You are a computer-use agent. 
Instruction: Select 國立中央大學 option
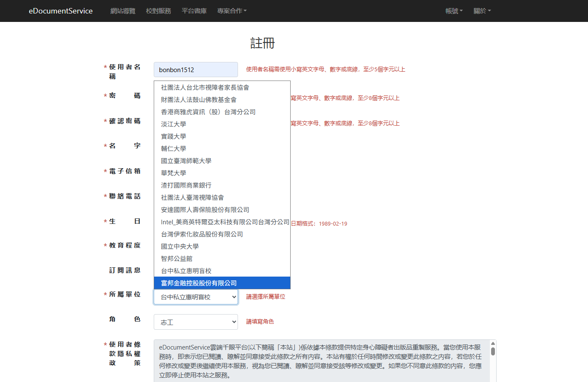[x=222, y=246]
